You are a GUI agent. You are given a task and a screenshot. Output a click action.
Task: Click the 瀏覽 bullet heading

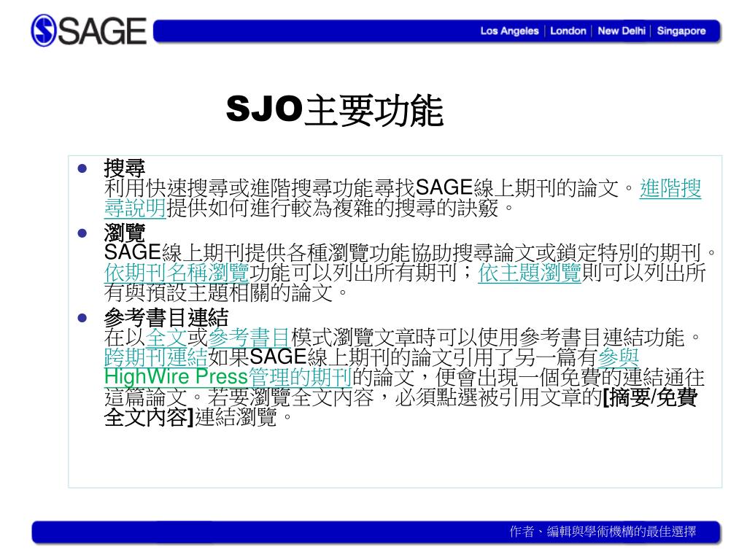coord(124,233)
